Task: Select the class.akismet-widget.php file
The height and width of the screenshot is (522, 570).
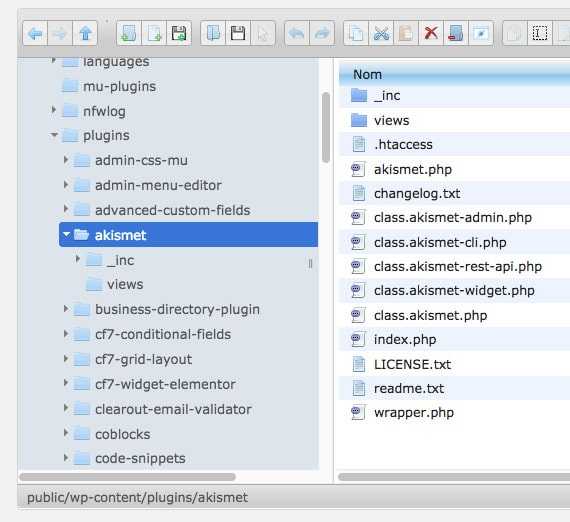Action: click(454, 290)
